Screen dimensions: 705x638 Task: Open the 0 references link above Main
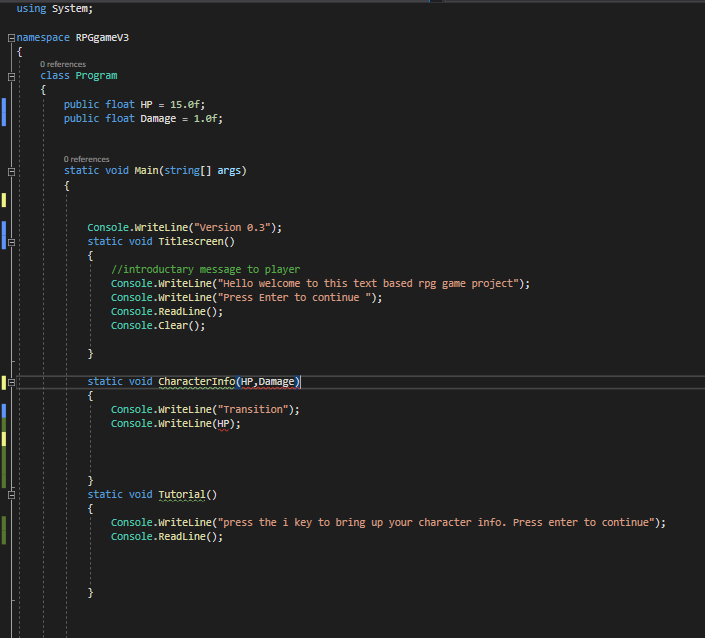pyautogui.click(x=86, y=159)
